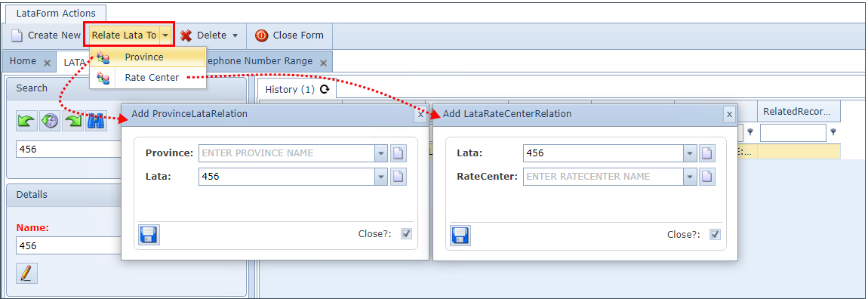Open the History (1) tab
The image size is (868, 299).
[290, 89]
